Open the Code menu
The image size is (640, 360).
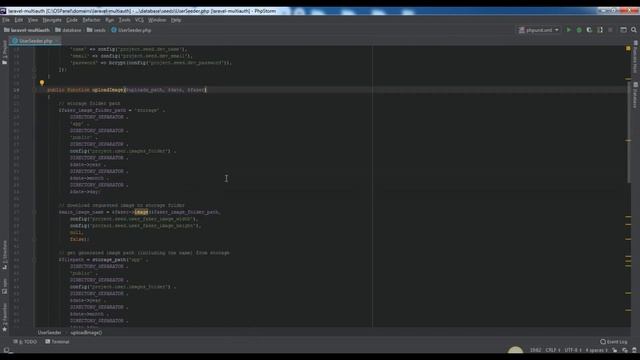(72, 20)
